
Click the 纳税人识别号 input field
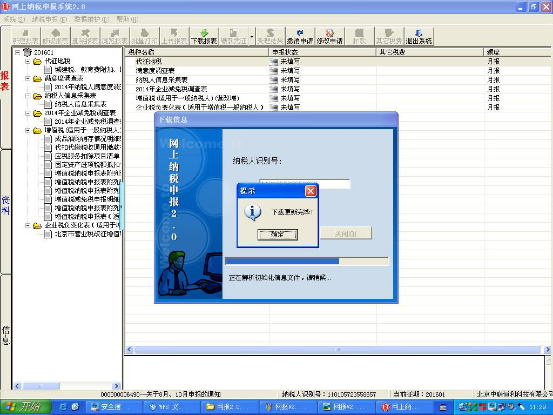click(305, 183)
